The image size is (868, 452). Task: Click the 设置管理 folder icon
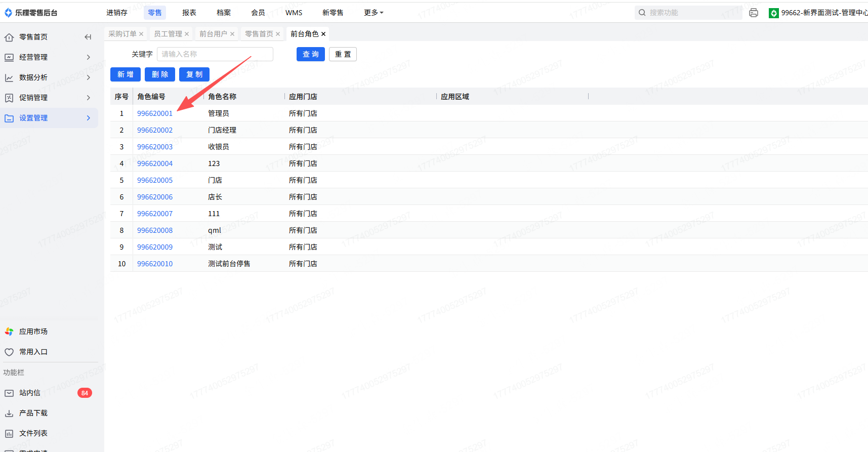9,118
